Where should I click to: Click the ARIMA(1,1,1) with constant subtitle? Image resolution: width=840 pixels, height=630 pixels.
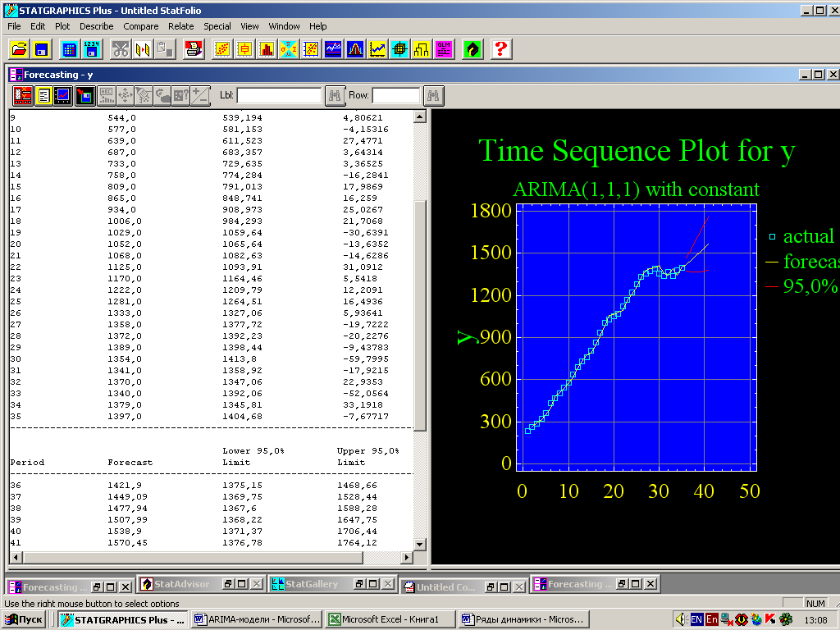click(636, 189)
